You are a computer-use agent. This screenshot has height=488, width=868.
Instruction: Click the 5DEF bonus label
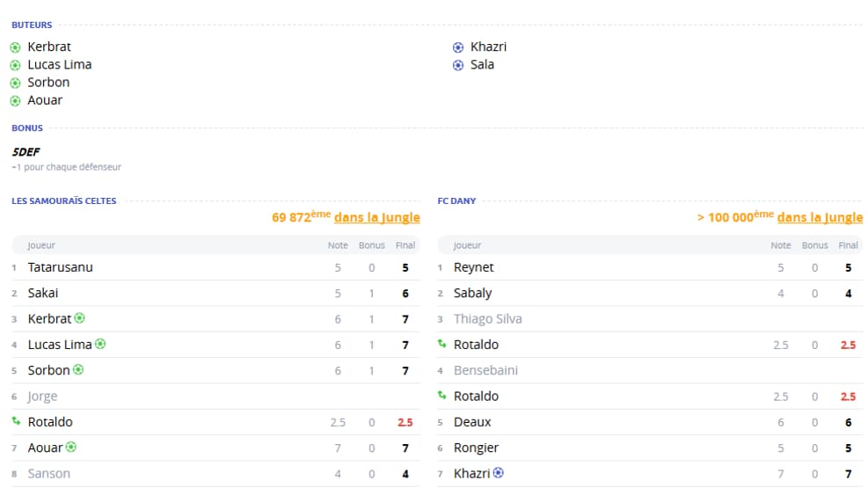pyautogui.click(x=26, y=151)
